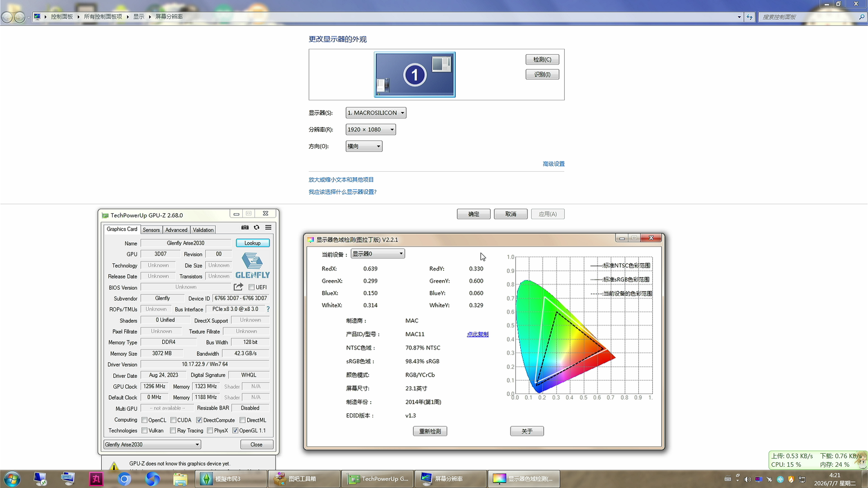Click the Lookup button in GPU-Z
The image size is (868, 488).
[x=253, y=243]
